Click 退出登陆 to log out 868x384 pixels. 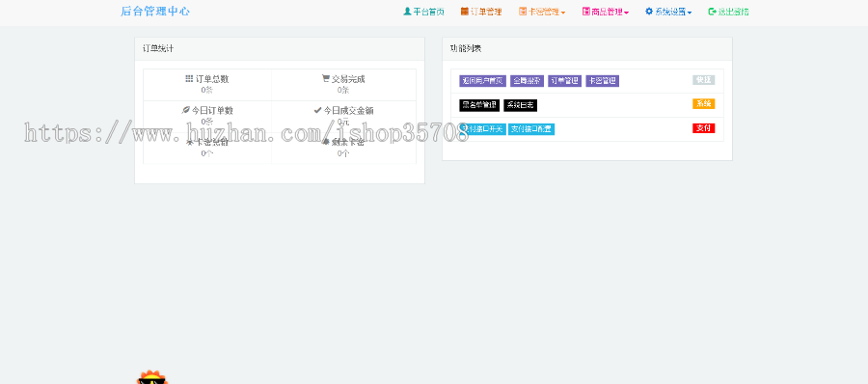[728, 12]
